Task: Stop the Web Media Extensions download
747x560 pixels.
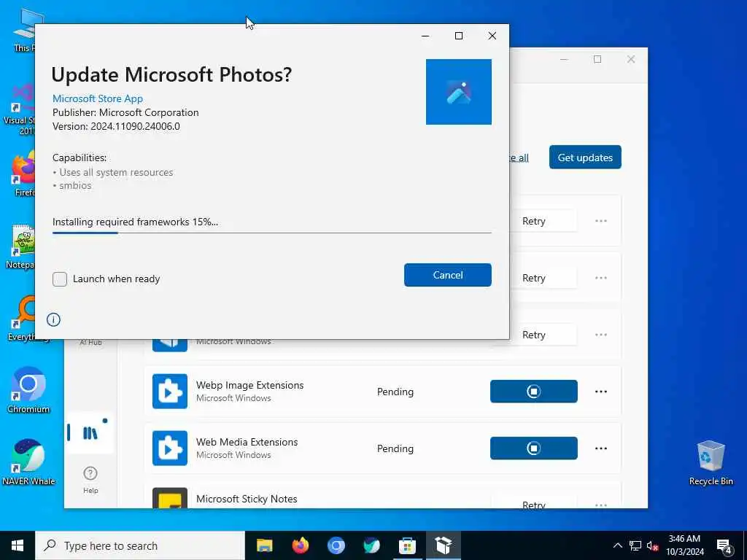Action: [533, 448]
